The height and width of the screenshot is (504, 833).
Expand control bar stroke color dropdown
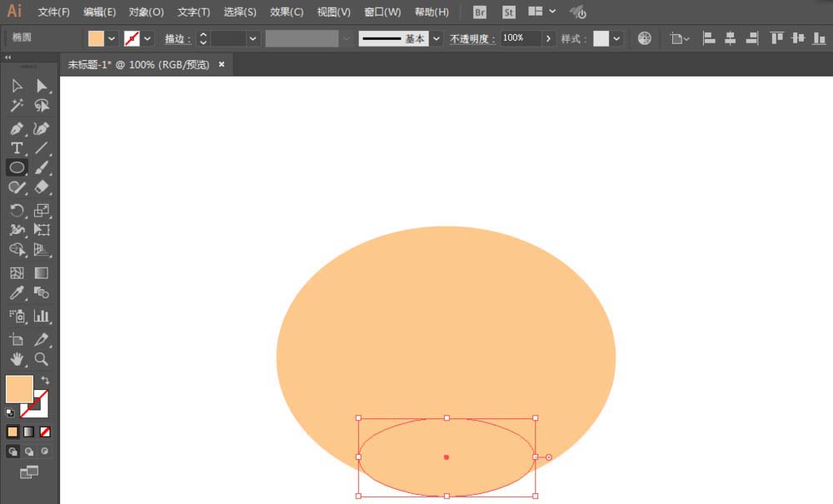tap(147, 38)
